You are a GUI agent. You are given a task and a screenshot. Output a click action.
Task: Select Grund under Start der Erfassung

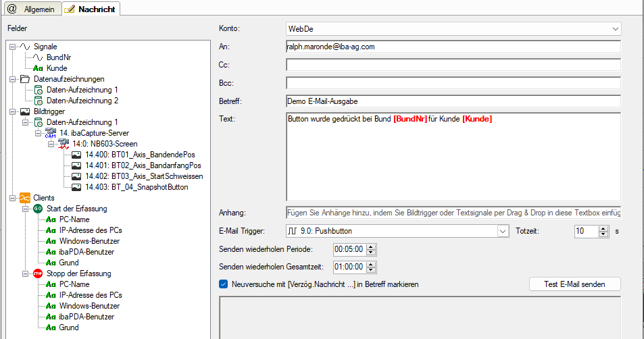coord(69,263)
